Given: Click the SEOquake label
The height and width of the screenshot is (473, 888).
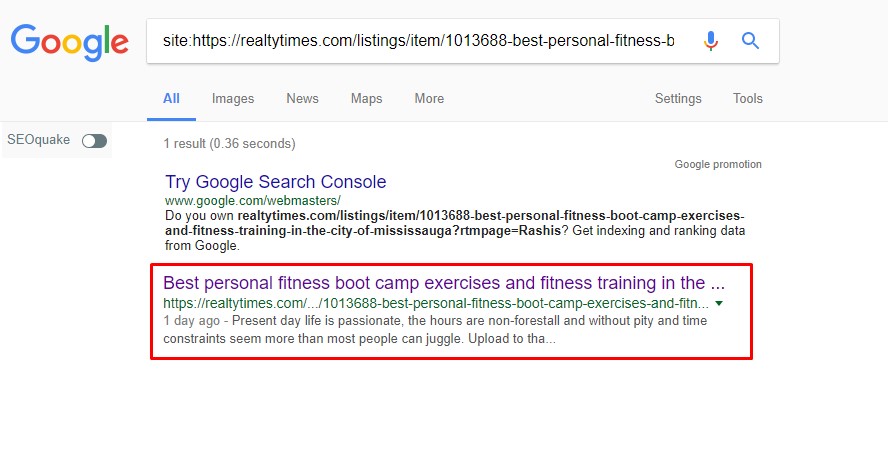Looking at the screenshot, I should coord(39,140).
